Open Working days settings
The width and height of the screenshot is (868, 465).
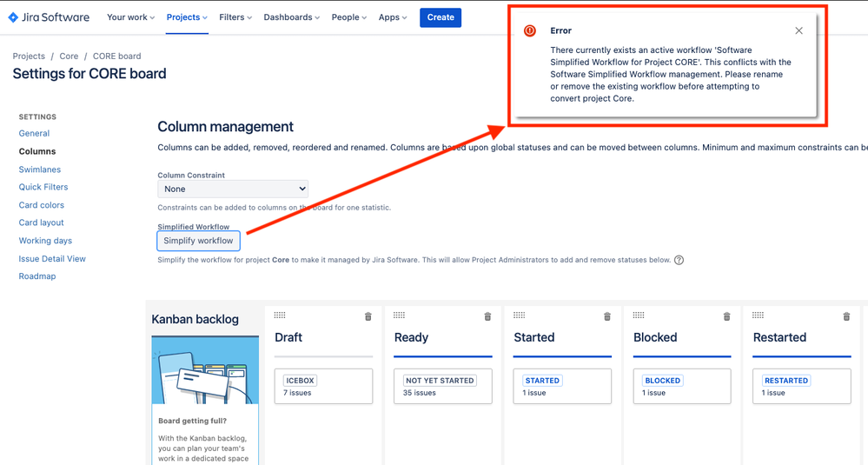[45, 241]
